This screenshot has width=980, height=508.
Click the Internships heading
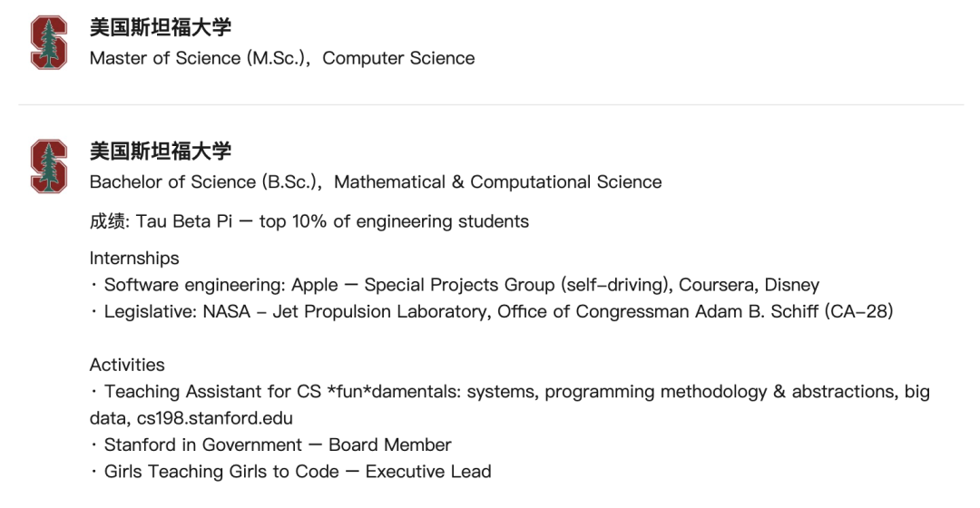pyautogui.click(x=134, y=258)
